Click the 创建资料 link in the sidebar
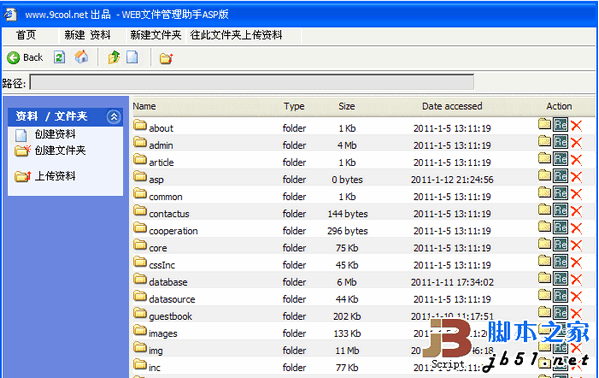This screenshot has height=378, width=599. 55,134
